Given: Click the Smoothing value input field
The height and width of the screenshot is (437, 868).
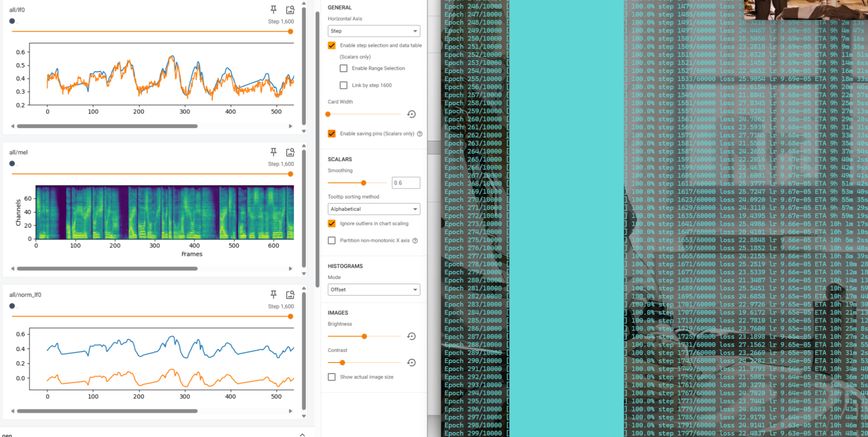Looking at the screenshot, I should [406, 183].
